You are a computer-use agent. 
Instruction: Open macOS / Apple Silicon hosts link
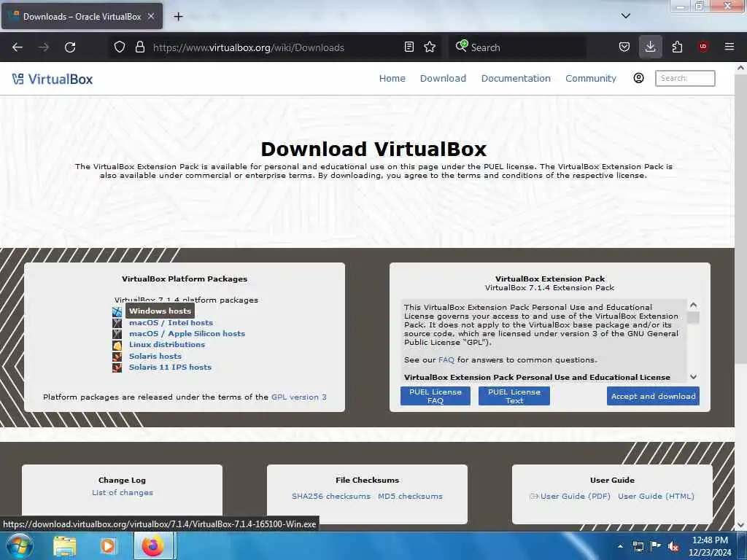[x=187, y=333]
